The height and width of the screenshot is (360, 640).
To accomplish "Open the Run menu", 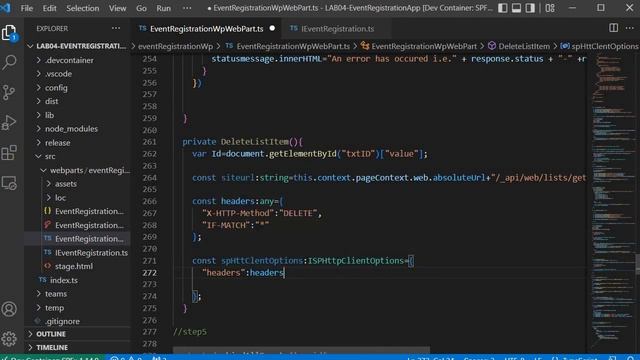I will click(x=163, y=8).
